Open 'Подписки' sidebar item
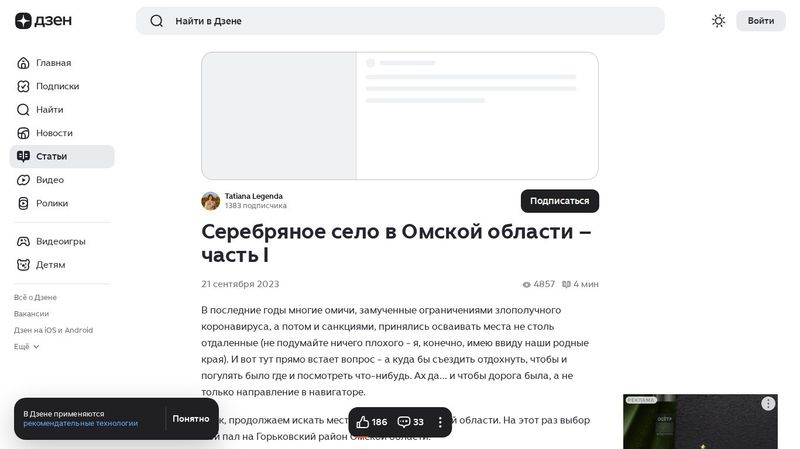 coord(57,86)
